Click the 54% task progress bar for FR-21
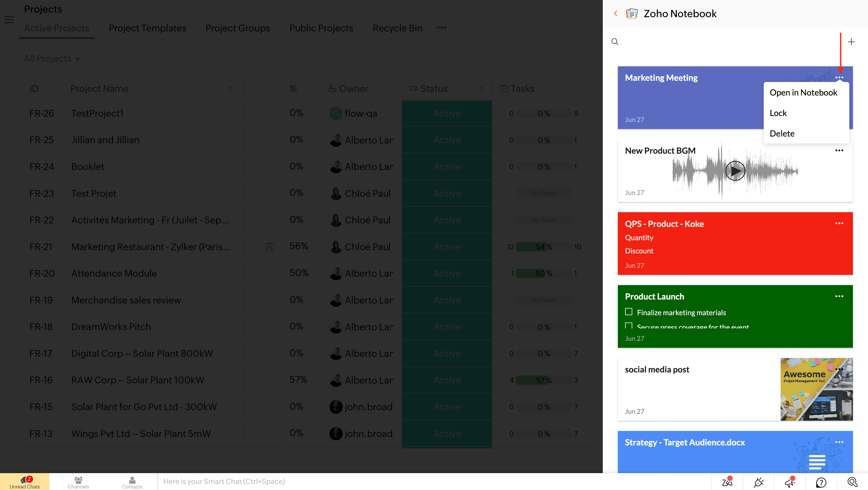This screenshot has height=490, width=868. pos(543,247)
